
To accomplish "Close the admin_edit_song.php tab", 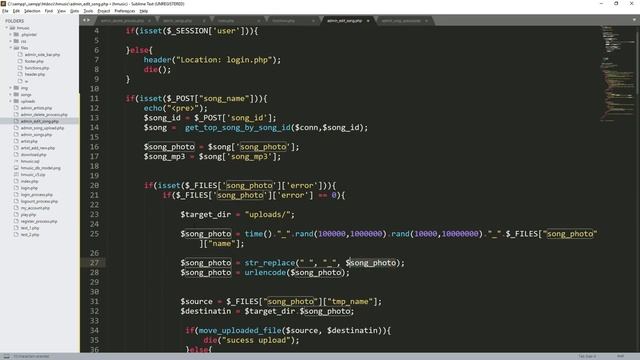I will coord(368,20).
